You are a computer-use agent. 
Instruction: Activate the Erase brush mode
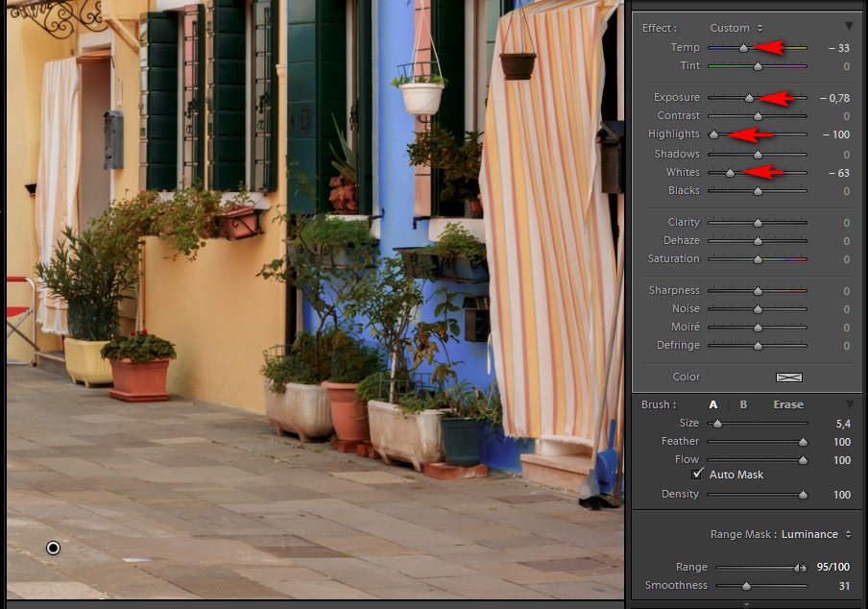click(788, 404)
